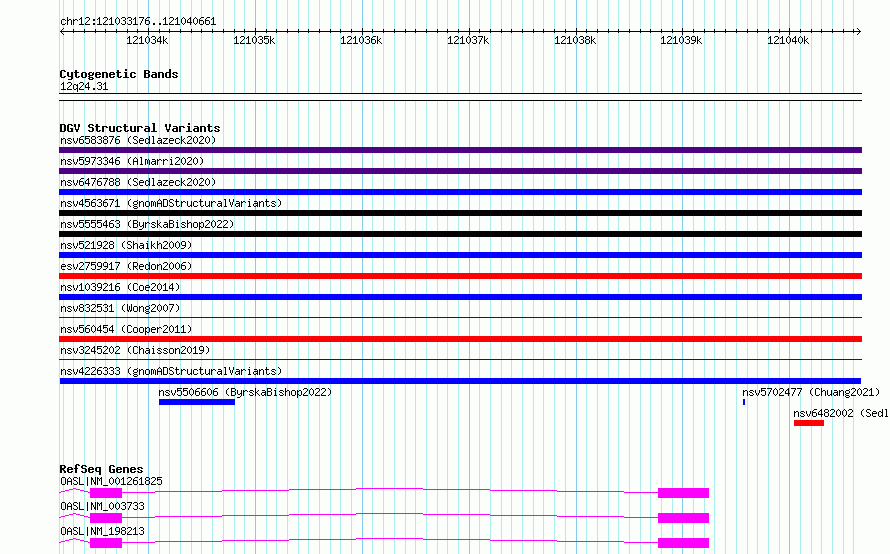Click the left magenta exon of NM_003733
The image size is (890, 554).
[x=106, y=518]
